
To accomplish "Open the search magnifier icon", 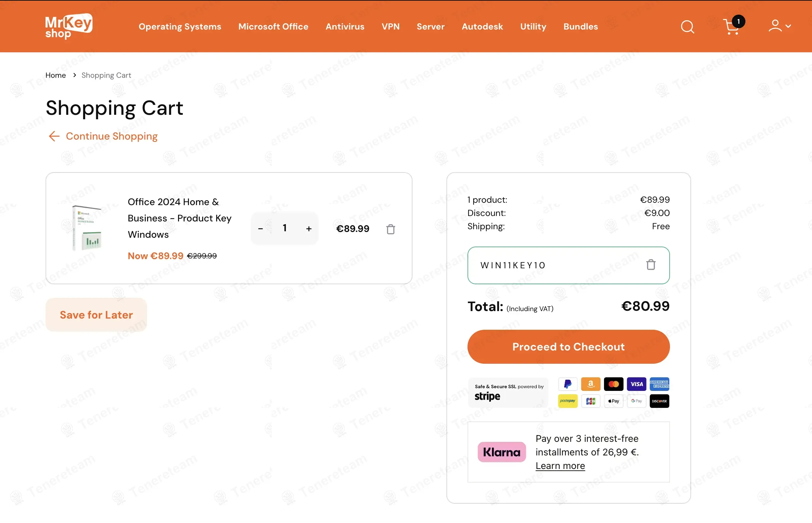I will pyautogui.click(x=687, y=26).
